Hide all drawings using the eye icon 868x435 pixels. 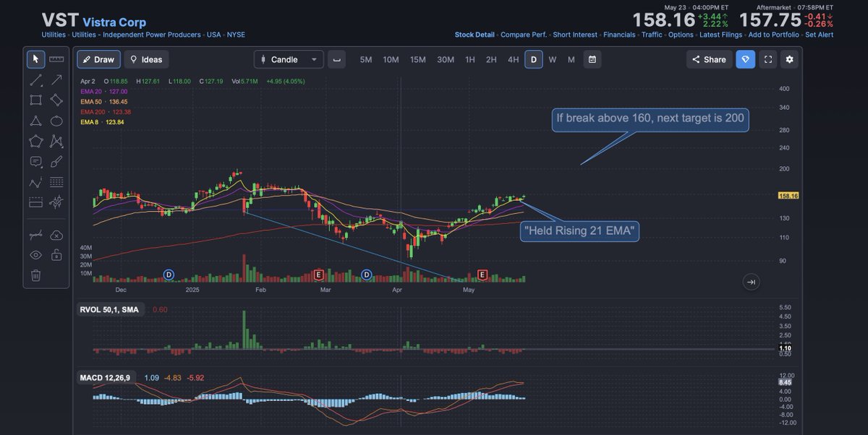click(x=35, y=254)
